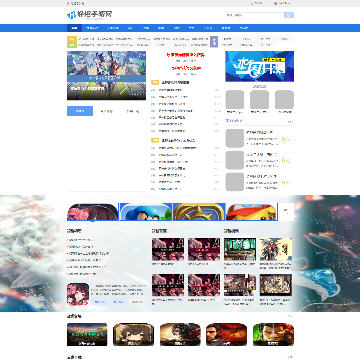Click the first red headline link
Viewport: 360px width, 360px height.
click(x=186, y=54)
